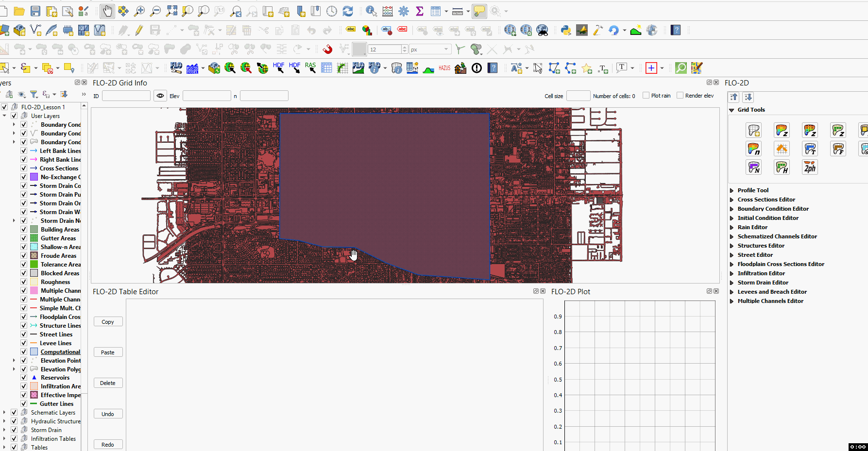Screen dimensions: 868x451
Task: Enable the Plot rain checkbox
Action: click(x=646, y=95)
